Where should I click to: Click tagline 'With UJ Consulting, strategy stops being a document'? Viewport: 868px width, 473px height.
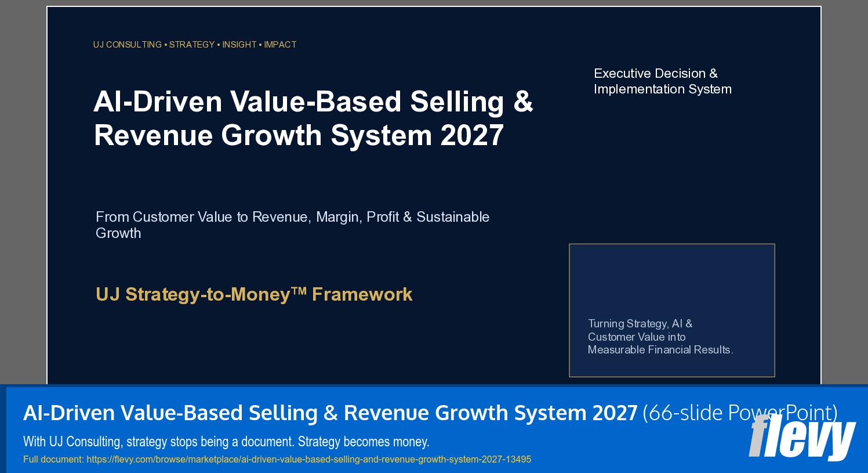click(x=226, y=442)
